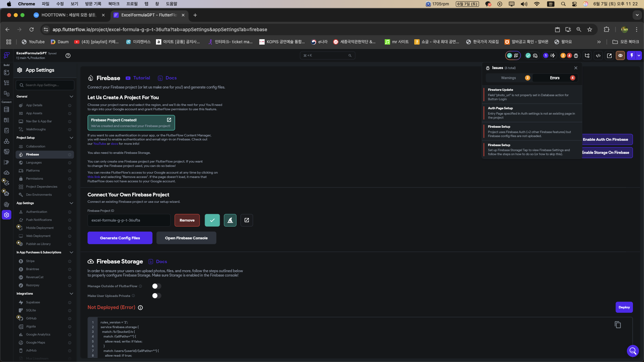Open the Media Assets image icon in rail
644x362 pixels.
pyautogui.click(x=6, y=152)
